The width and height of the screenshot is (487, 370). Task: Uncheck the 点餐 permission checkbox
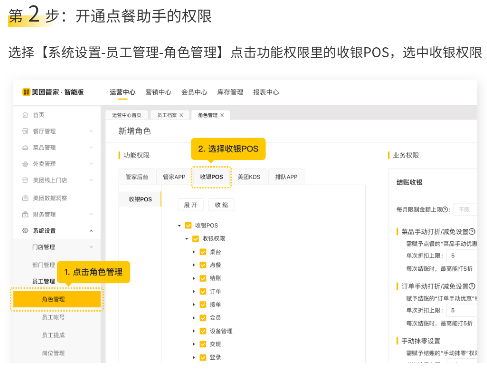[203, 265]
